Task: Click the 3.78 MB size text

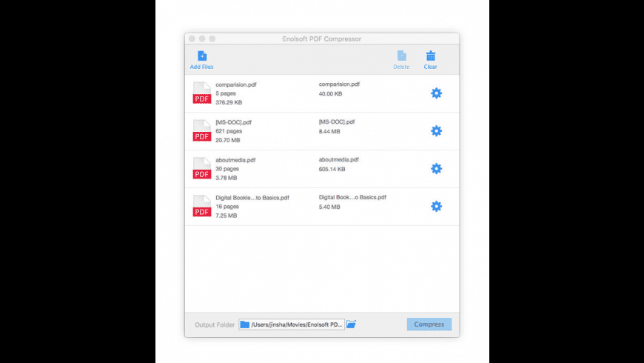Action: [227, 178]
